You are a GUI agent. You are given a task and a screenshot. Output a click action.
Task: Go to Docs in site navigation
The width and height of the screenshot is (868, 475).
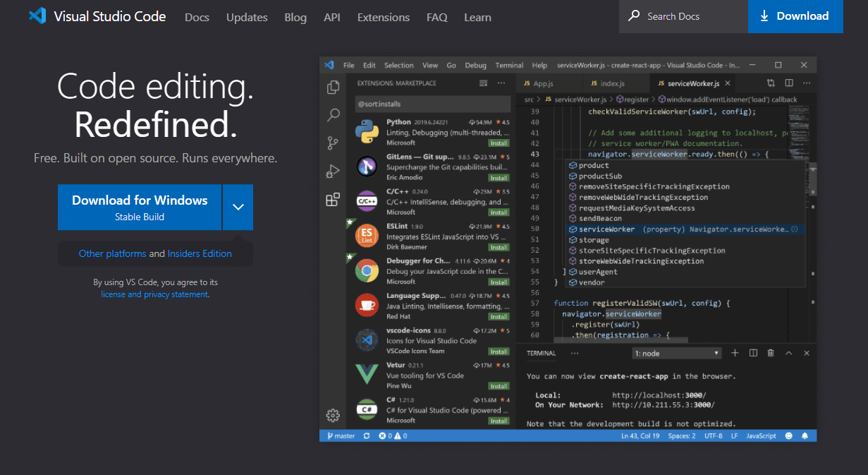pyautogui.click(x=197, y=17)
